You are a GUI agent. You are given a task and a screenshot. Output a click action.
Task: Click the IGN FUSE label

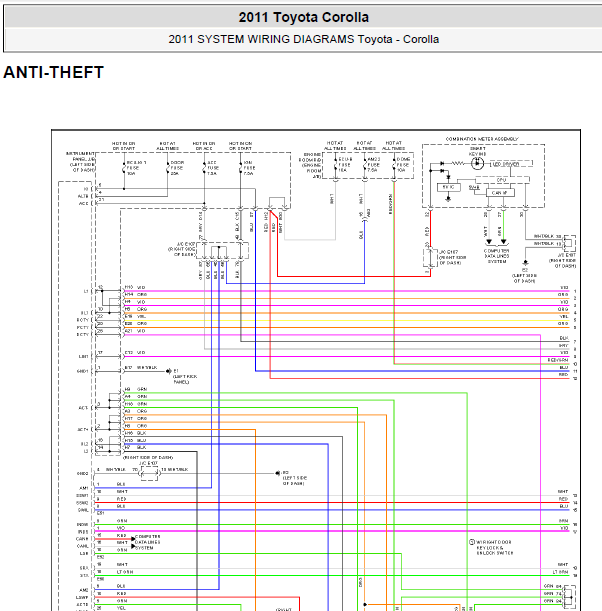pyautogui.click(x=249, y=168)
